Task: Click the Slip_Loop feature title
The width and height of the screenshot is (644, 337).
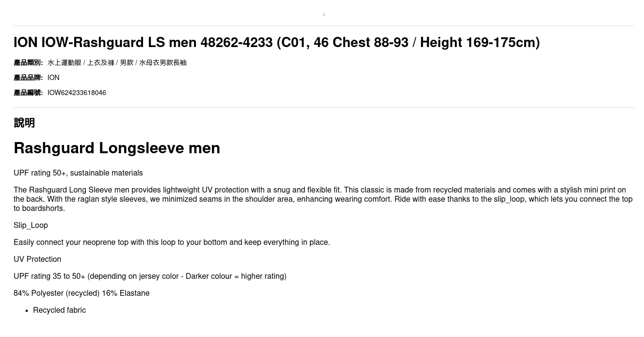Action: tap(31, 225)
